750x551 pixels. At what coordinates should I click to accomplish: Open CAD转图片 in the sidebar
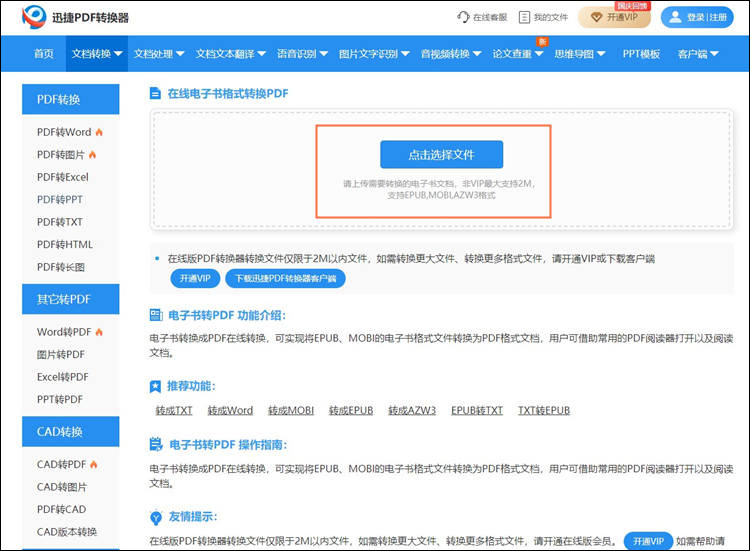pos(62,487)
